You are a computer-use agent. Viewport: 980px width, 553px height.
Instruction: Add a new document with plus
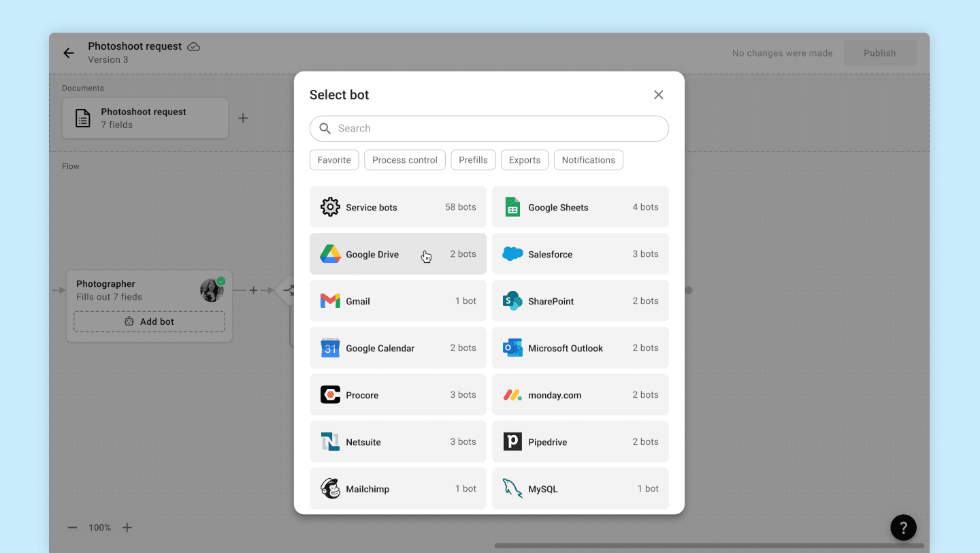coord(243,118)
